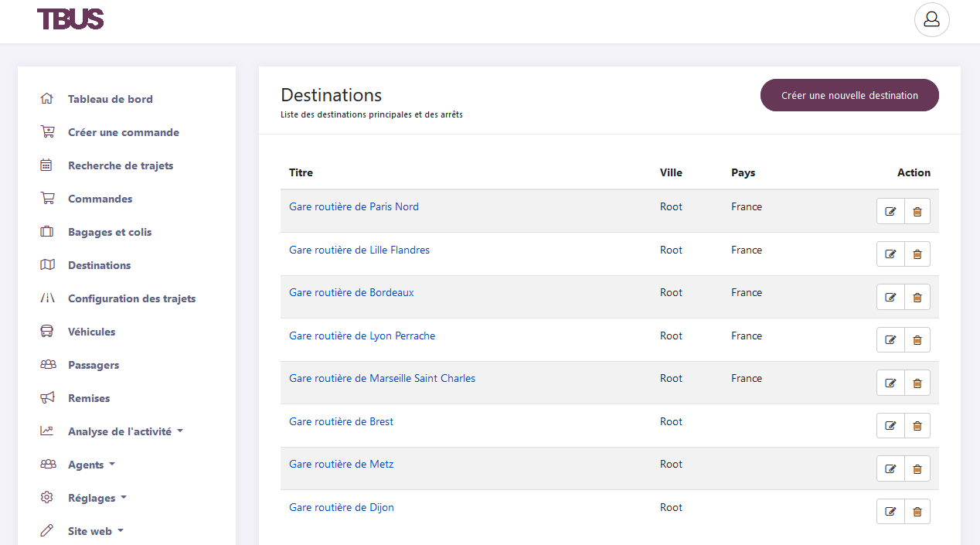Select the Véhicules bus icon
The height and width of the screenshot is (545, 980).
[x=47, y=332]
